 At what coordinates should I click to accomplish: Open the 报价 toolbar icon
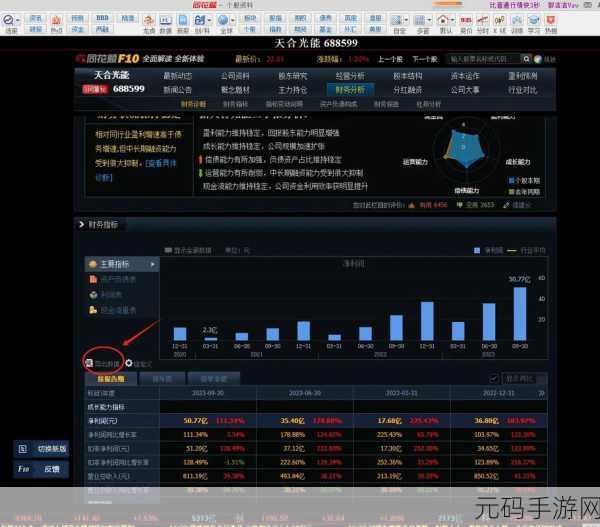tap(466, 20)
